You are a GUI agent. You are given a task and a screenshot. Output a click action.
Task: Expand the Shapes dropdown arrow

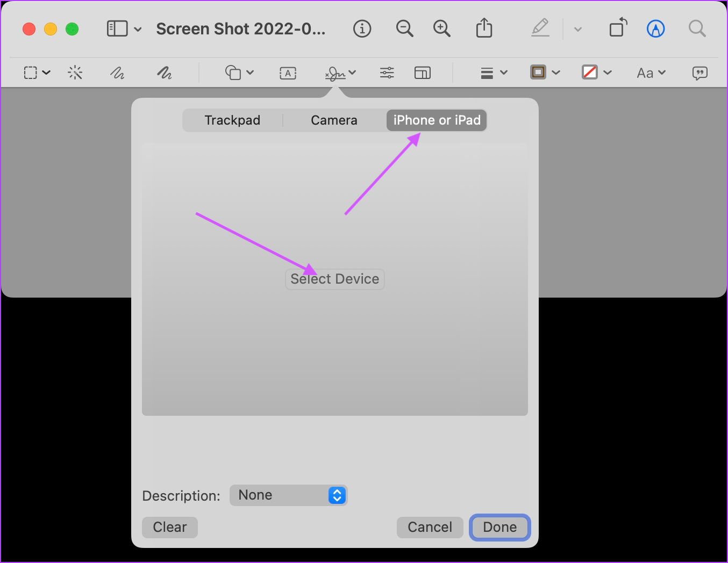(250, 73)
